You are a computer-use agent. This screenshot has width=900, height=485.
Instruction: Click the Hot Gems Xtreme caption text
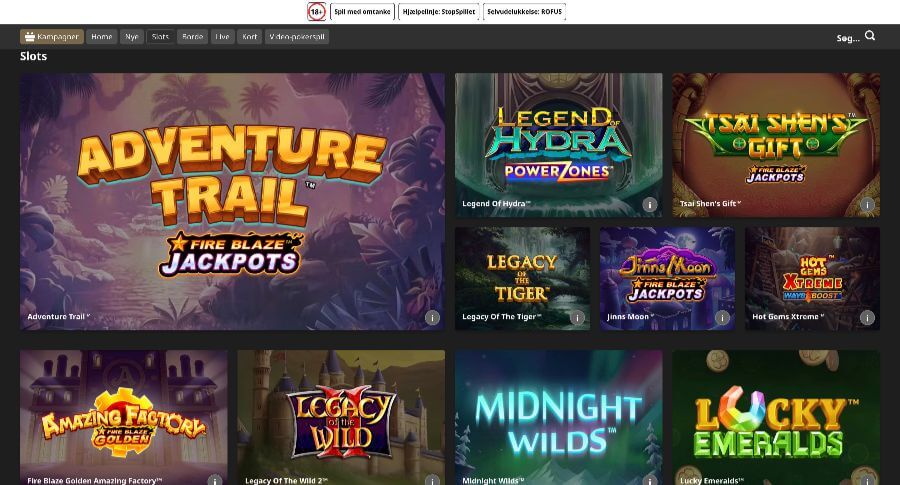[788, 316]
